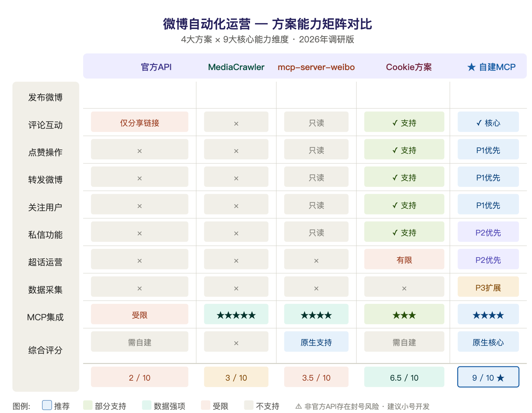Click the five-star rating under MediaCrawler

coord(236,315)
